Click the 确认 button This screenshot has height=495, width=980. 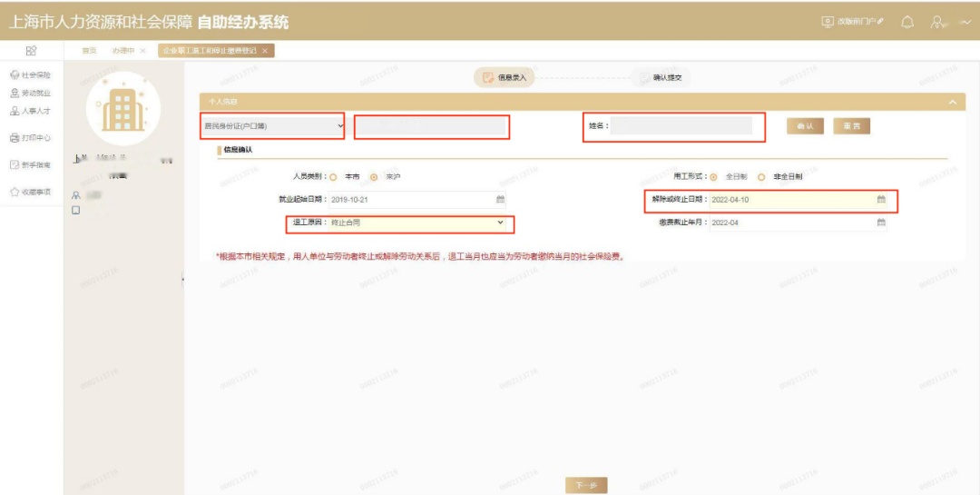[805, 126]
